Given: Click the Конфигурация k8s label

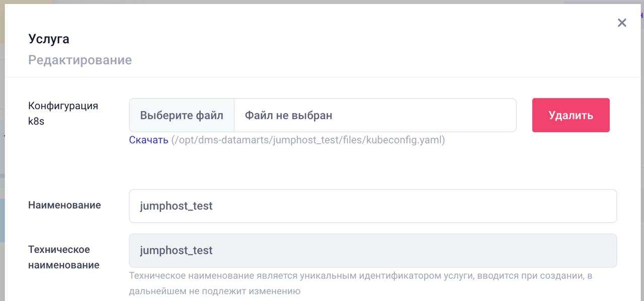Looking at the screenshot, I should pyautogui.click(x=63, y=113).
